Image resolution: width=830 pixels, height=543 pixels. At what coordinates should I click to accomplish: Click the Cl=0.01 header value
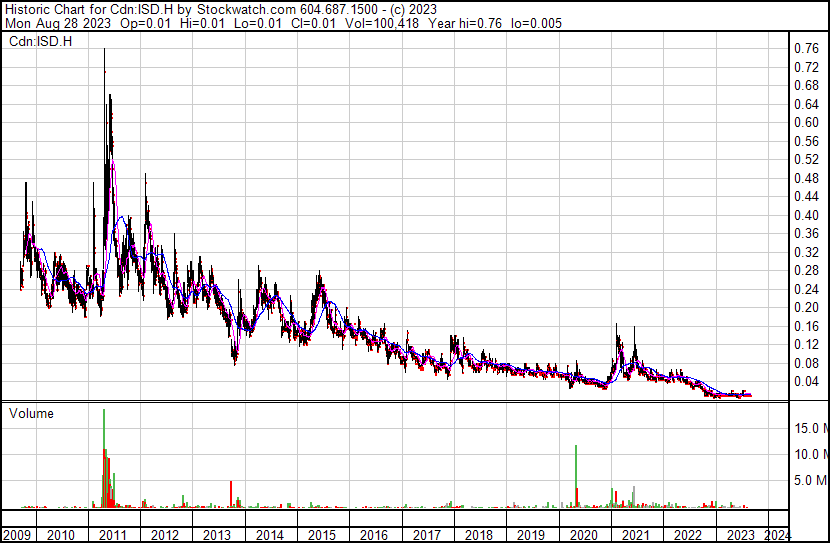(x=313, y=23)
